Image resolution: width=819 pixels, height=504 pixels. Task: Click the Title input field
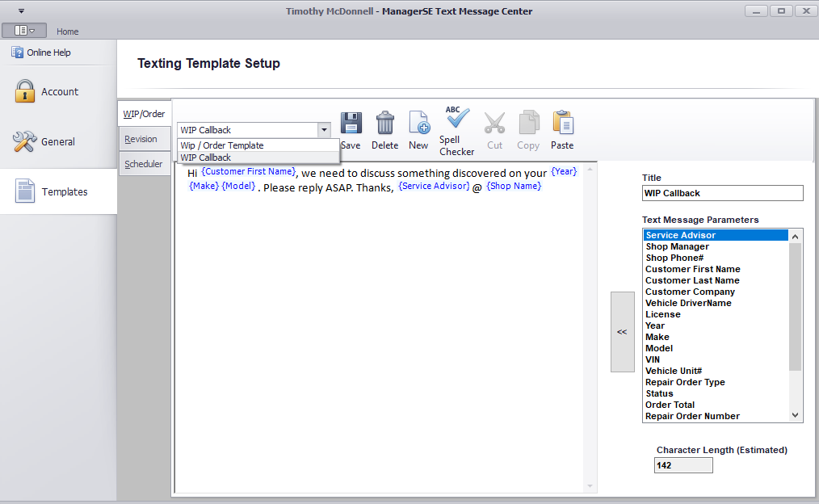pos(722,193)
